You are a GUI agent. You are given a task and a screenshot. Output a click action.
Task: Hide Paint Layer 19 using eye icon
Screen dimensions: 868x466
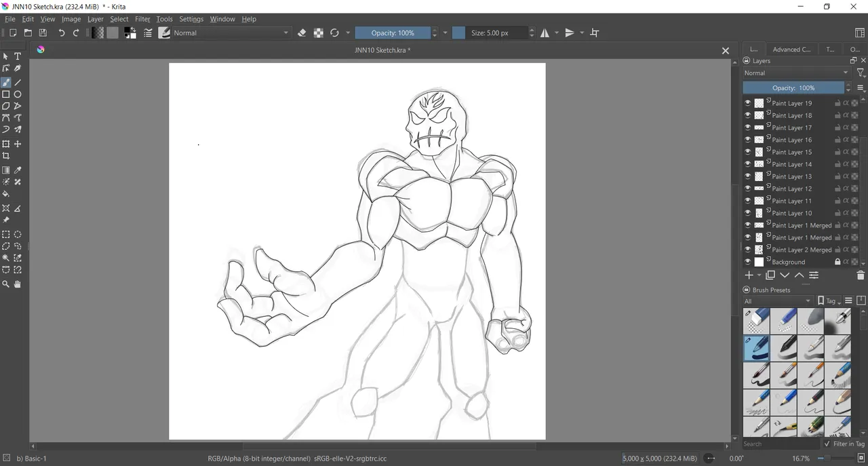(x=747, y=103)
